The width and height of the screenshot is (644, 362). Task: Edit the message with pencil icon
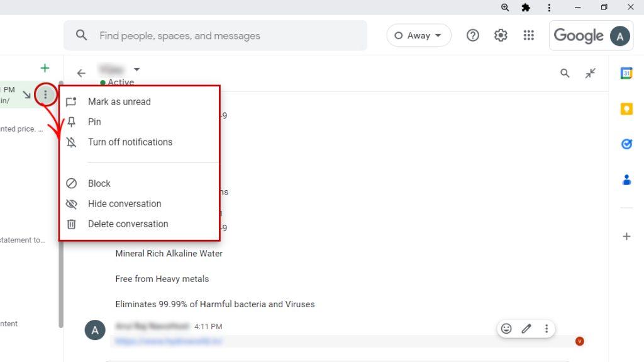526,329
